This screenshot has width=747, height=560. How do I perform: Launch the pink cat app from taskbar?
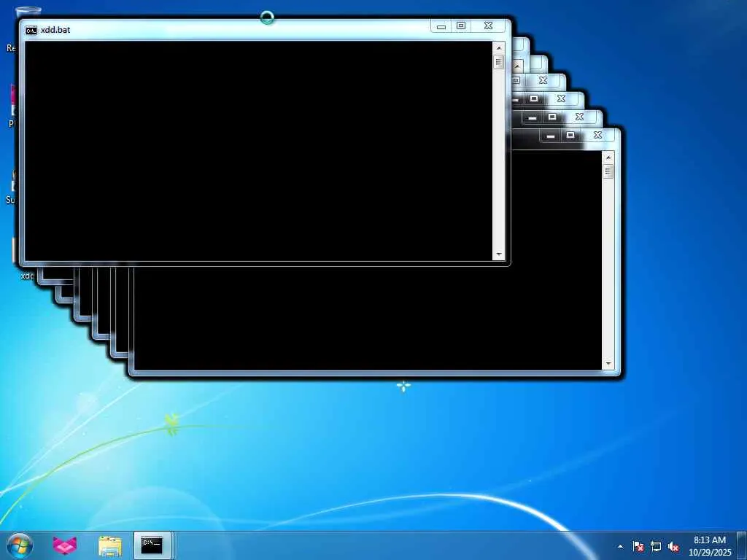[65, 545]
